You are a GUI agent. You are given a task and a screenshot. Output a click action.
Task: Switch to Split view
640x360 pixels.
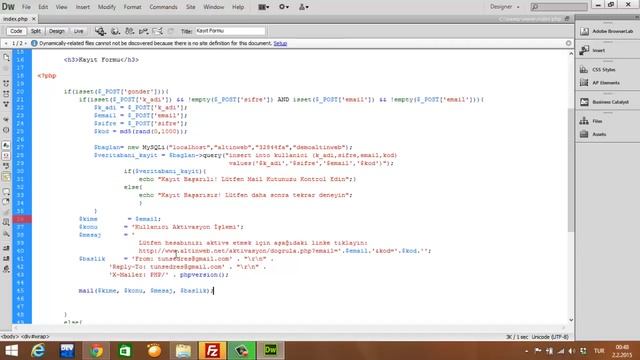pyautogui.click(x=36, y=31)
